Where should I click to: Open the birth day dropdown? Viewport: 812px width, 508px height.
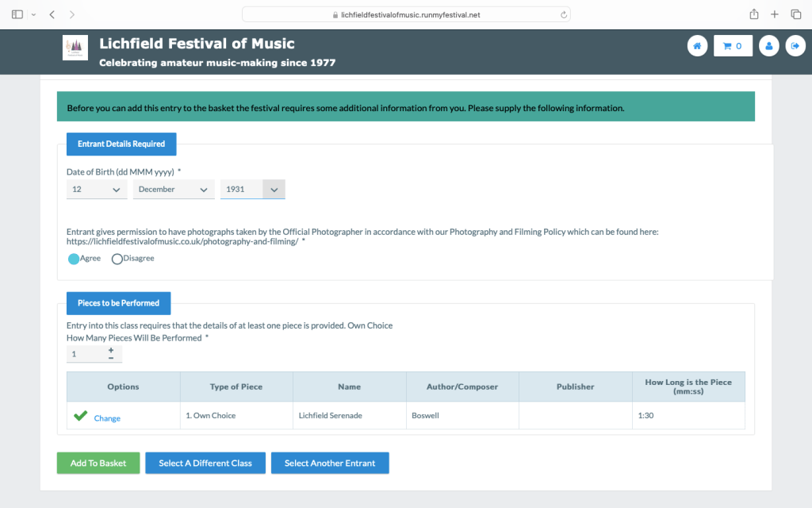pyautogui.click(x=97, y=190)
